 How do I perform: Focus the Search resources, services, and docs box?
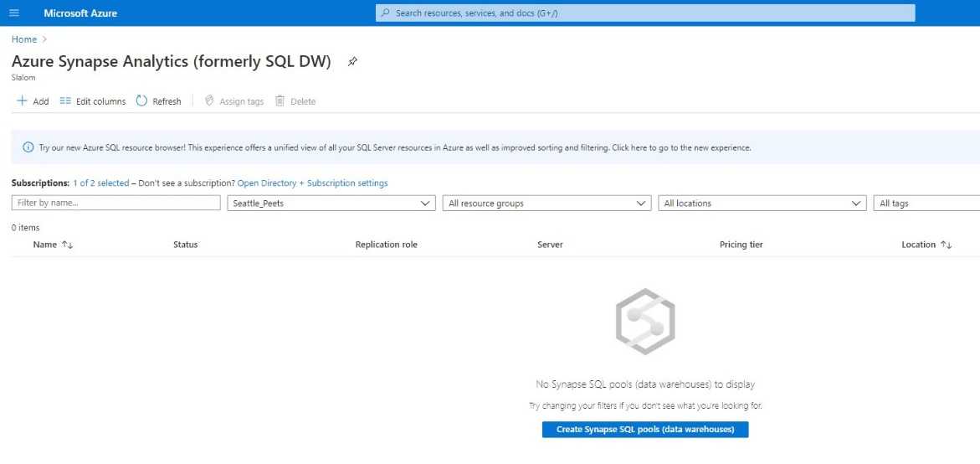tap(645, 13)
